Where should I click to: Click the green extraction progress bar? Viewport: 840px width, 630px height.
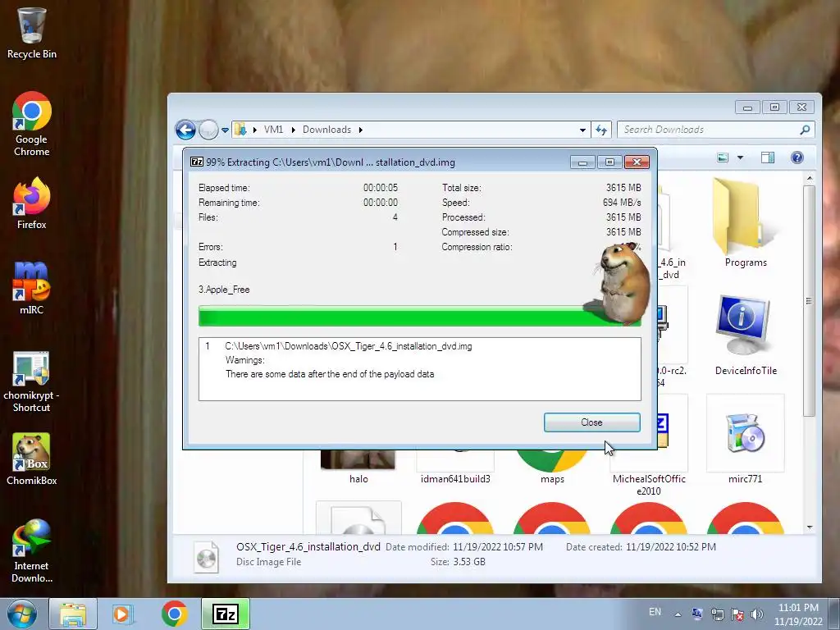[419, 316]
